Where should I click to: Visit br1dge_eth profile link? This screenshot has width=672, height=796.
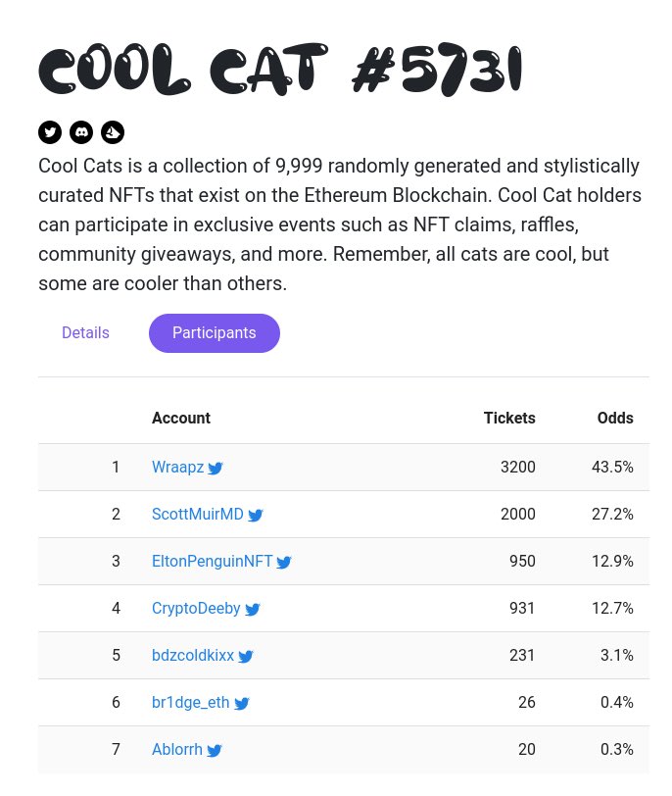(191, 703)
